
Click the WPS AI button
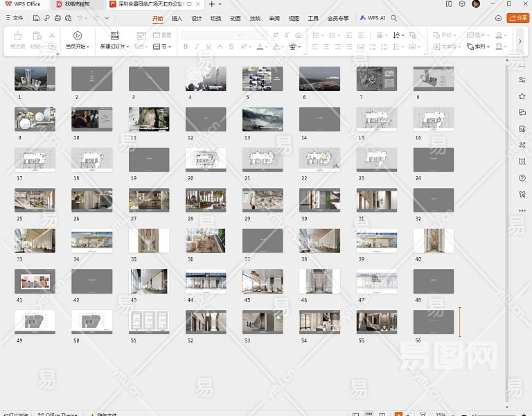(x=372, y=18)
